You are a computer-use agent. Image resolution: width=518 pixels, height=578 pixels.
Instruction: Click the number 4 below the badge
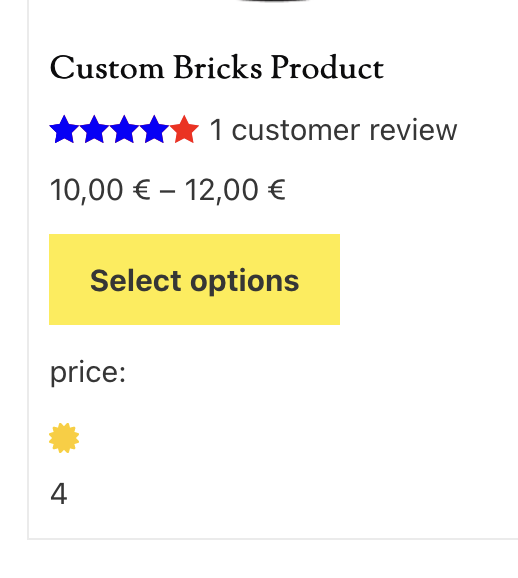pyautogui.click(x=59, y=494)
